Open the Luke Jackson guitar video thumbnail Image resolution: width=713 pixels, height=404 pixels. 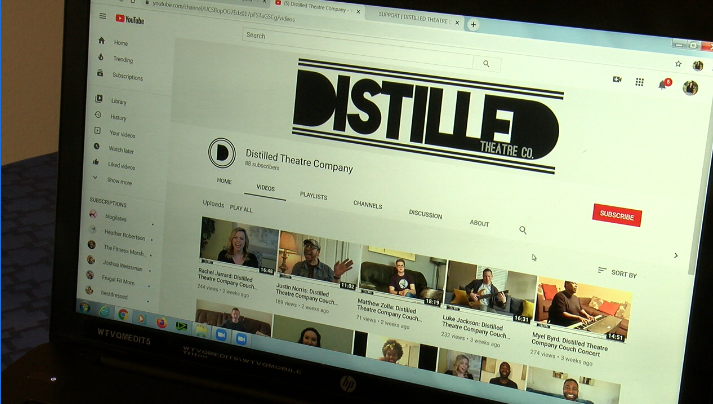490,292
